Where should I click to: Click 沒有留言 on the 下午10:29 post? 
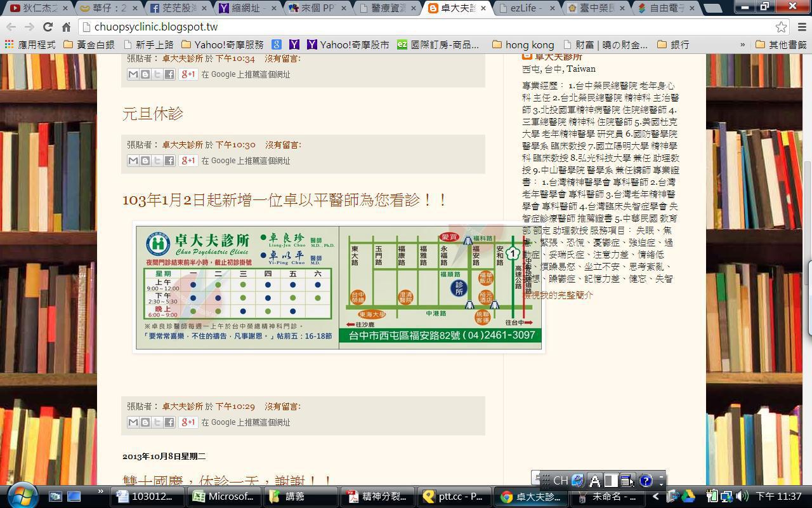[x=283, y=406]
